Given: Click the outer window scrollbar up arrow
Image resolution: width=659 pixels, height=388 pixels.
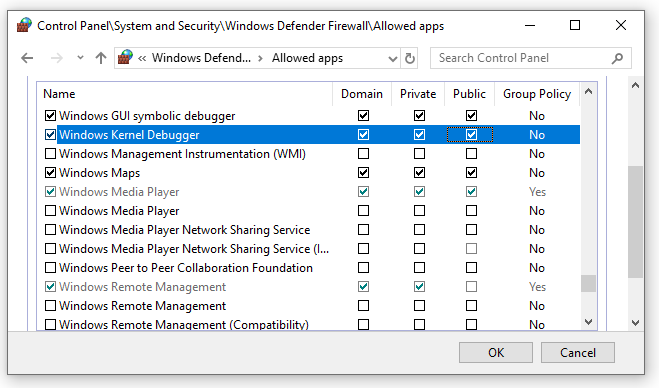Looking at the screenshot, I should point(635,86).
